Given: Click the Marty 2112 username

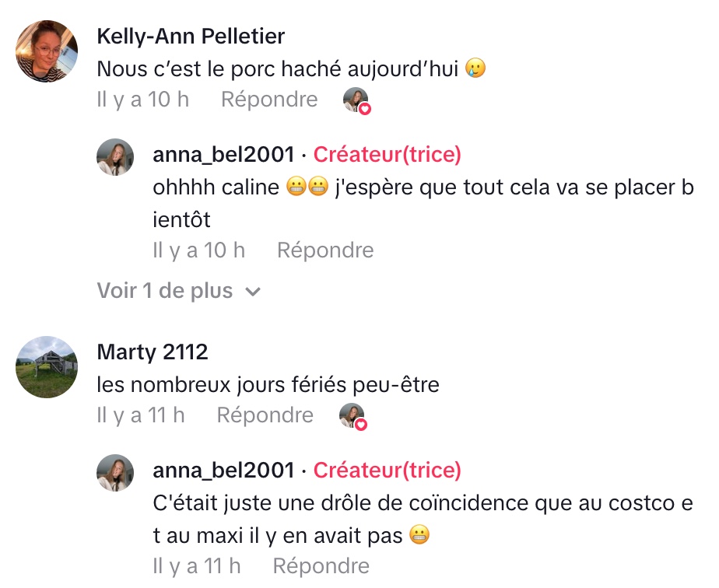Looking at the screenshot, I should point(153,352).
